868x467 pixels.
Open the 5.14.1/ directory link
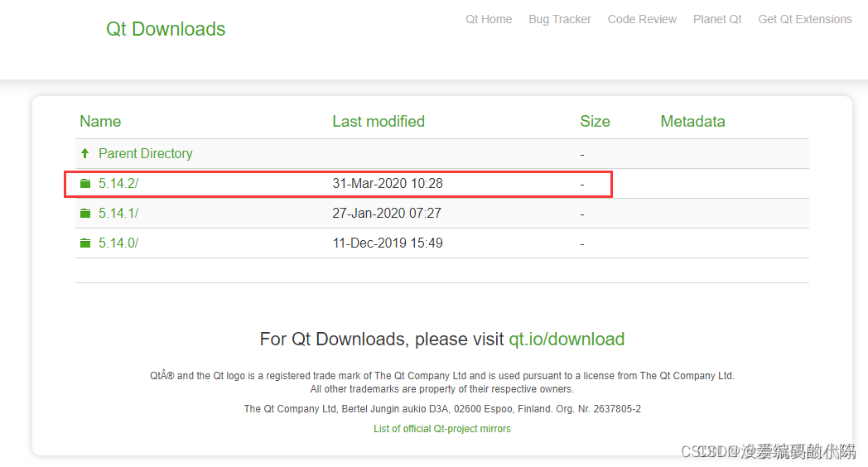tap(118, 213)
